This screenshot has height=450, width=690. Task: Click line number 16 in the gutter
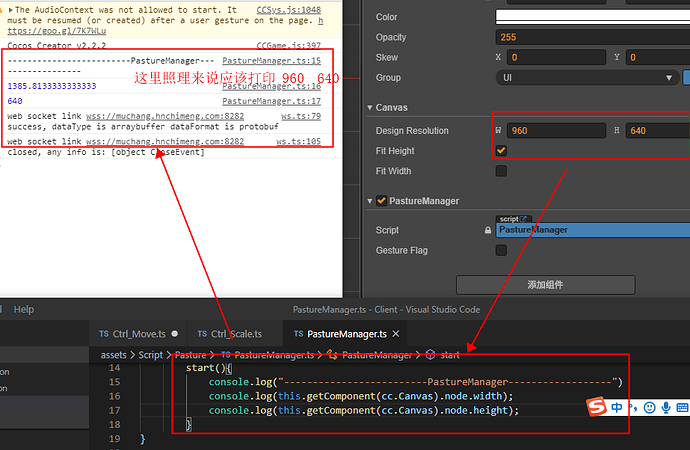[114, 396]
